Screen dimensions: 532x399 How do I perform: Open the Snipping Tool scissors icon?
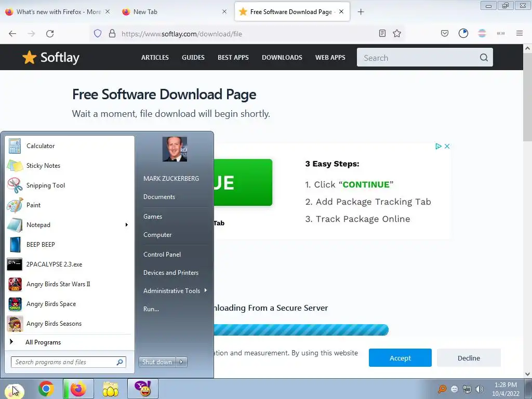(15, 185)
